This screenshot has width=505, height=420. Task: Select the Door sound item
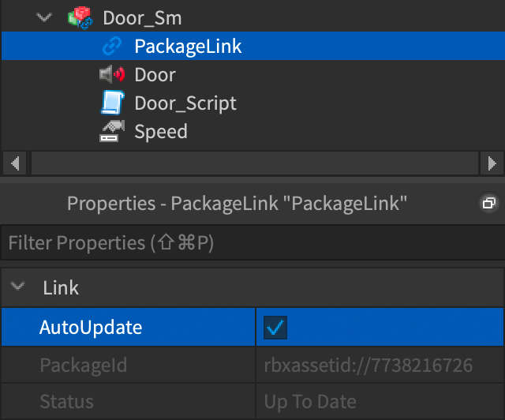click(x=155, y=75)
